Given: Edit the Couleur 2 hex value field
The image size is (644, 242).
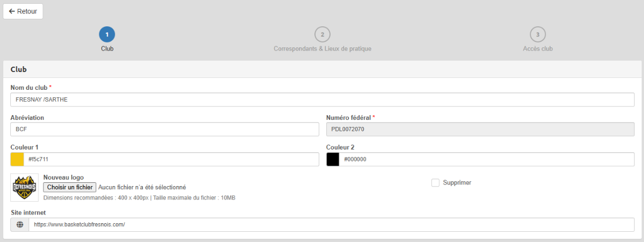Looking at the screenshot, I should (486, 159).
